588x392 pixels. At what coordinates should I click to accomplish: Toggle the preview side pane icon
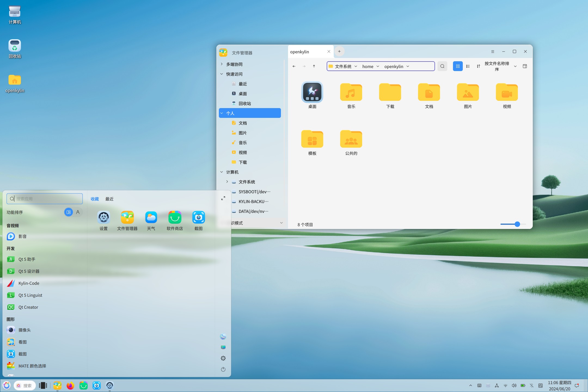(525, 66)
